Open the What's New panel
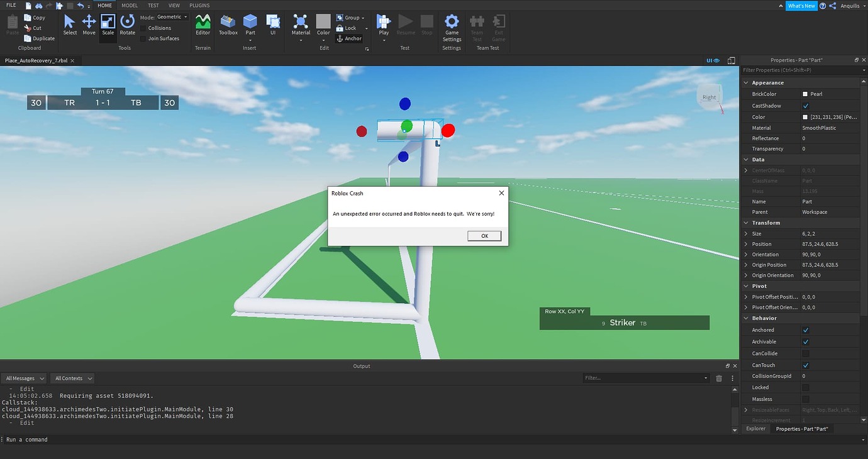The width and height of the screenshot is (868, 459). pos(801,5)
